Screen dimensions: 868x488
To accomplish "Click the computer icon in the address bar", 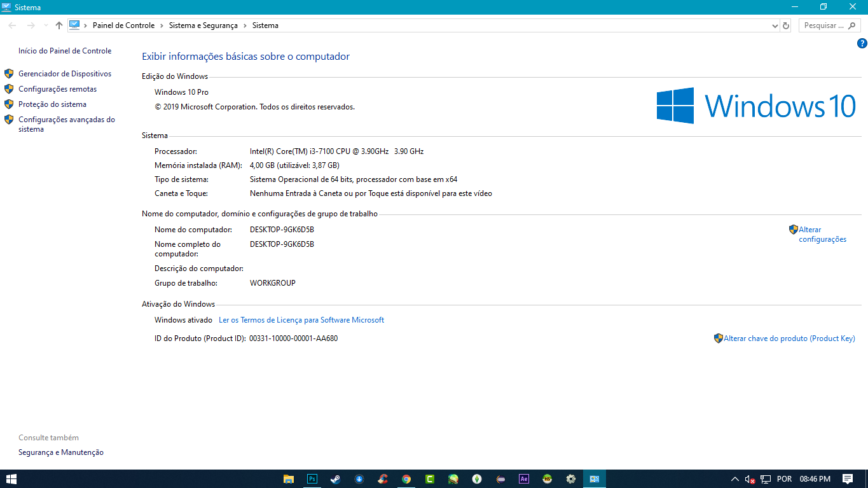I will (x=74, y=25).
